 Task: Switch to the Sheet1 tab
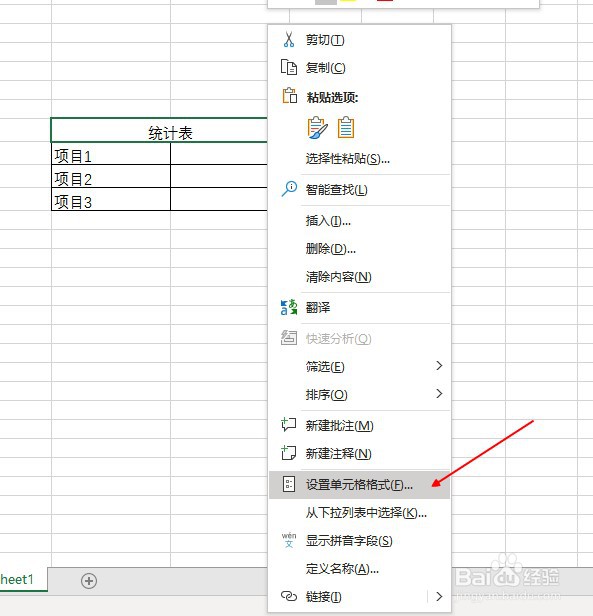pos(23,579)
